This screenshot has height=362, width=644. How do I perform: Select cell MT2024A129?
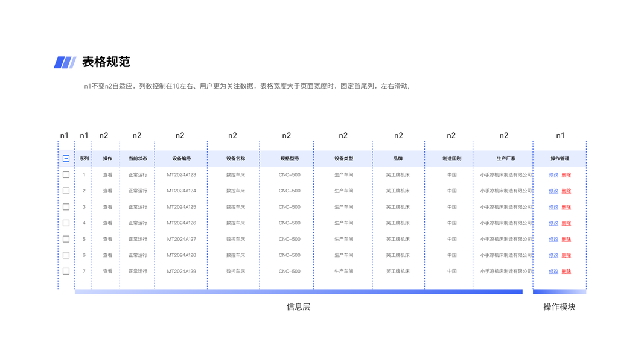182,271
